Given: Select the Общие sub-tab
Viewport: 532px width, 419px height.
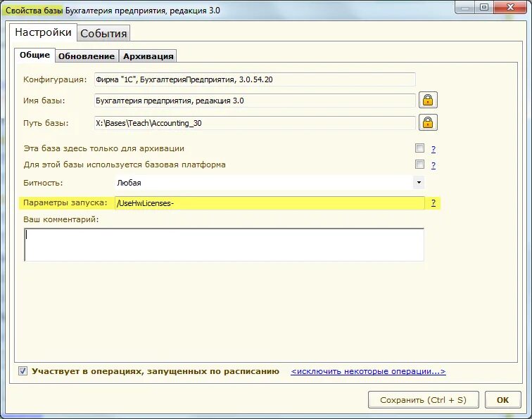Looking at the screenshot, I should [x=34, y=55].
